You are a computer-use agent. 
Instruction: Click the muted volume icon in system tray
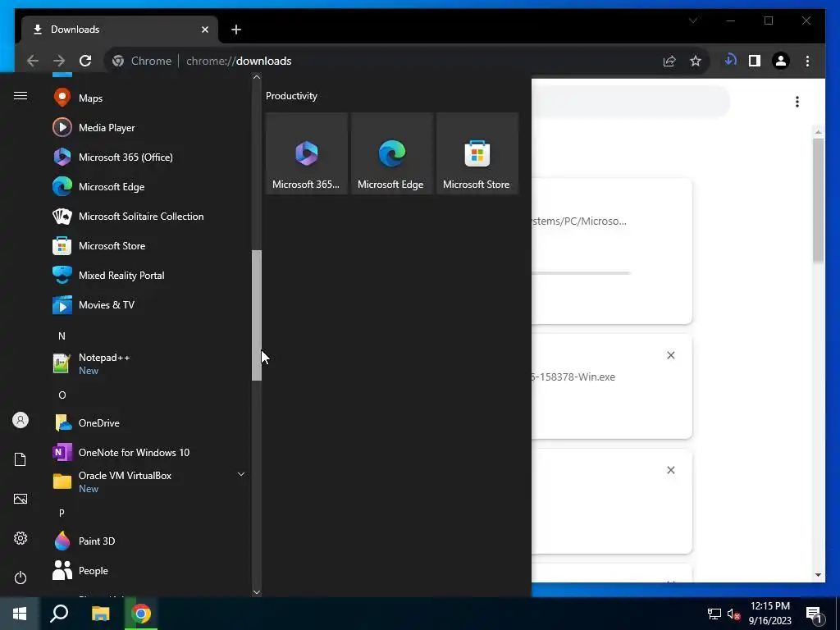coord(733,614)
